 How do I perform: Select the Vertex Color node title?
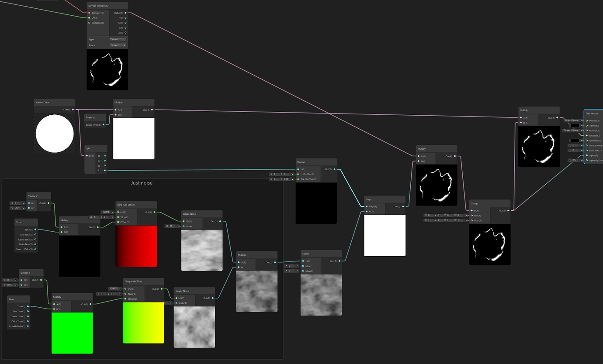pyautogui.click(x=42, y=102)
